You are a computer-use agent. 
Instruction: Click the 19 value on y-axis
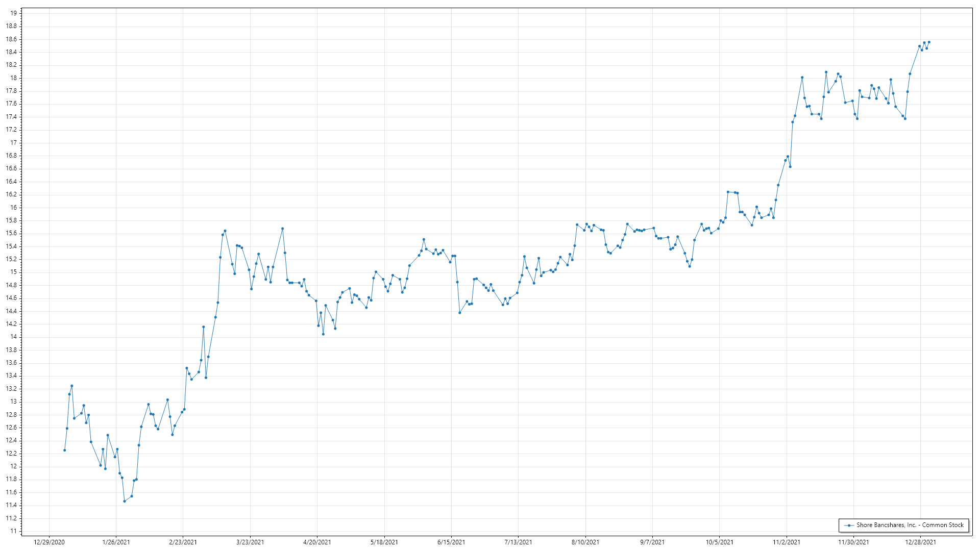coord(13,13)
